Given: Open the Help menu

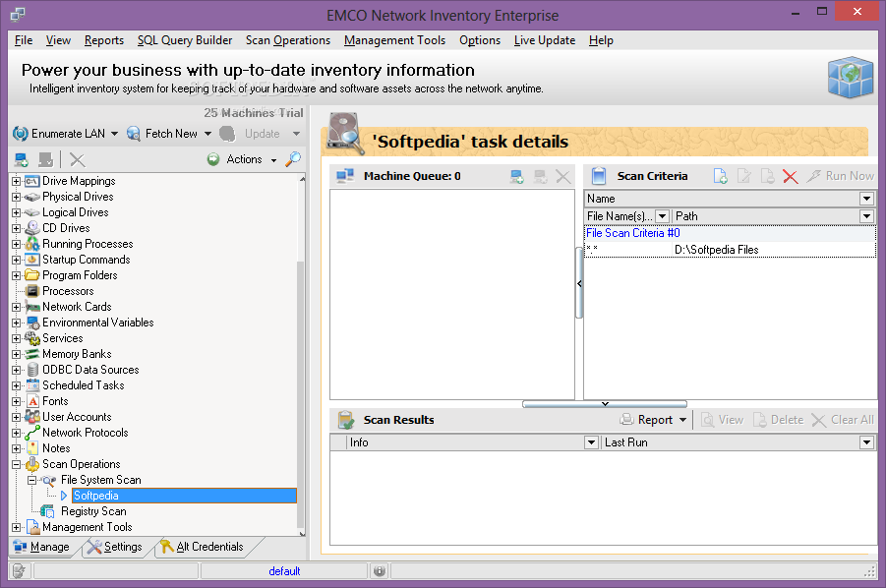Looking at the screenshot, I should tap(601, 40).
